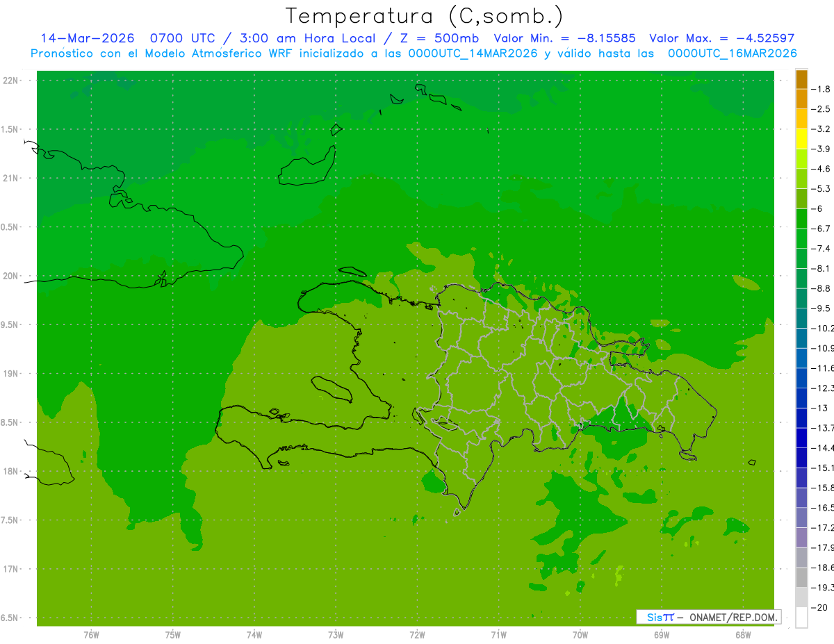
Task: Click the "76W" longitude label
Action: coord(91,634)
